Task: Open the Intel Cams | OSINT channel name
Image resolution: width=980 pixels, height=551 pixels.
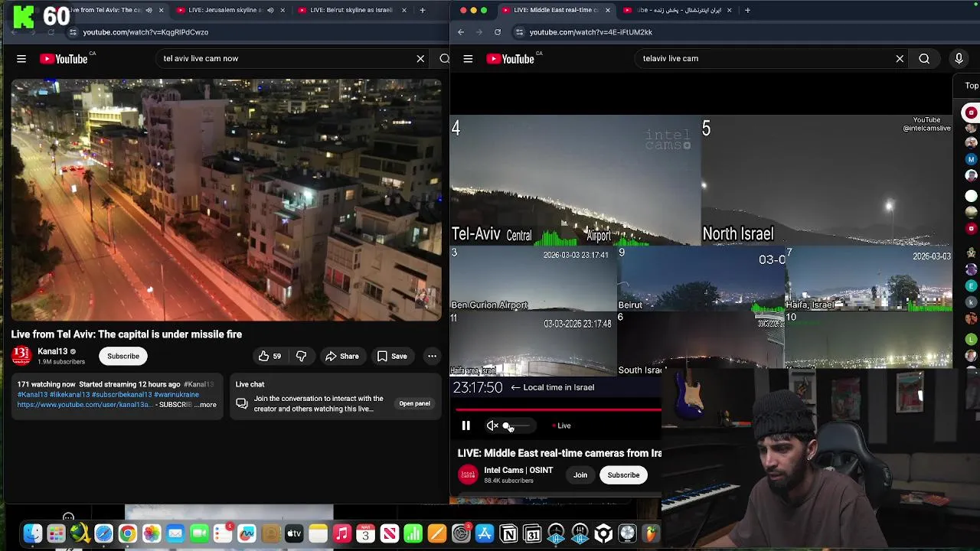Action: point(518,470)
